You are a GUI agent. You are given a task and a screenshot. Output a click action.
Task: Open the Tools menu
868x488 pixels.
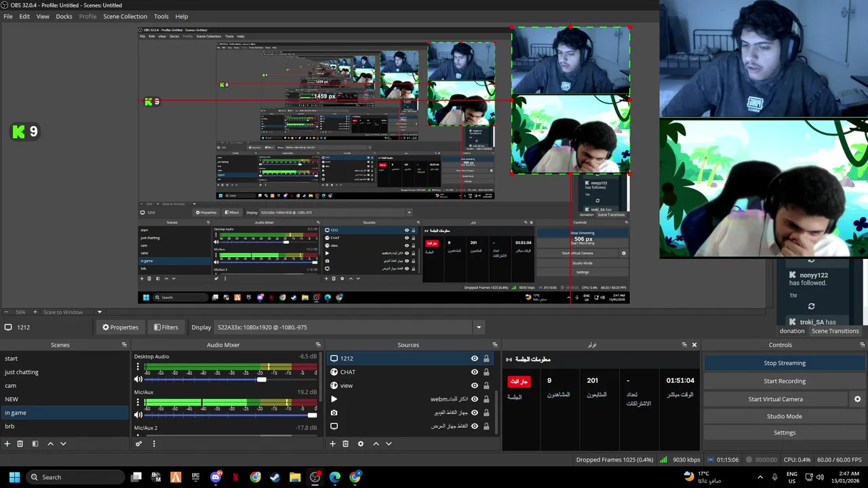(x=161, y=16)
